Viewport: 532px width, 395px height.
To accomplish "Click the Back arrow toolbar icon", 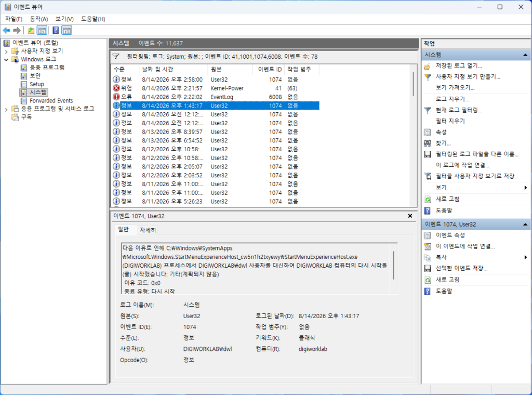I will point(6,31).
